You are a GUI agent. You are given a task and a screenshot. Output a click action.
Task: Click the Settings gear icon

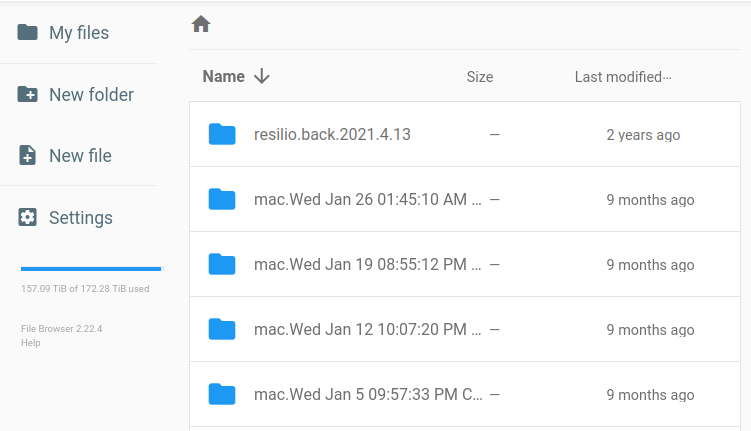click(28, 218)
